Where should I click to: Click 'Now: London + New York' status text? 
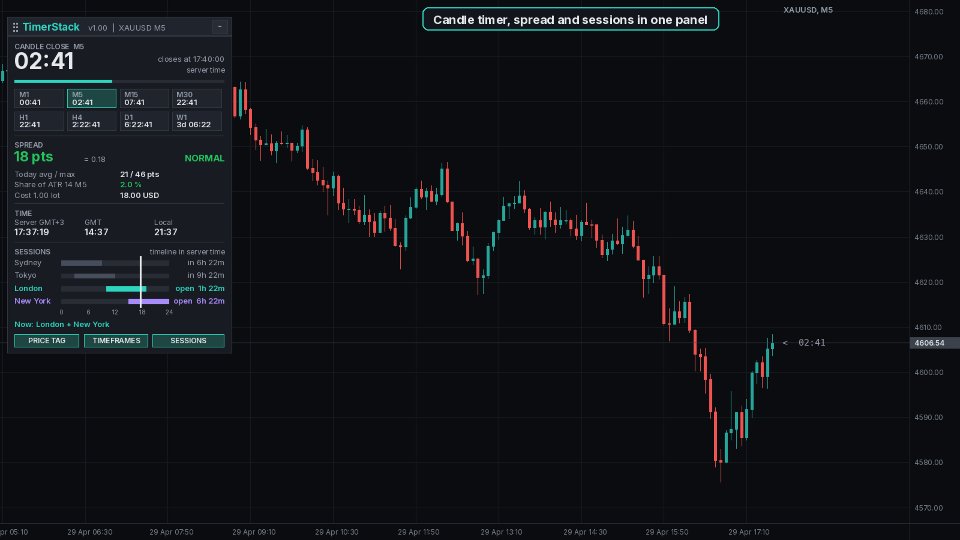(62, 324)
